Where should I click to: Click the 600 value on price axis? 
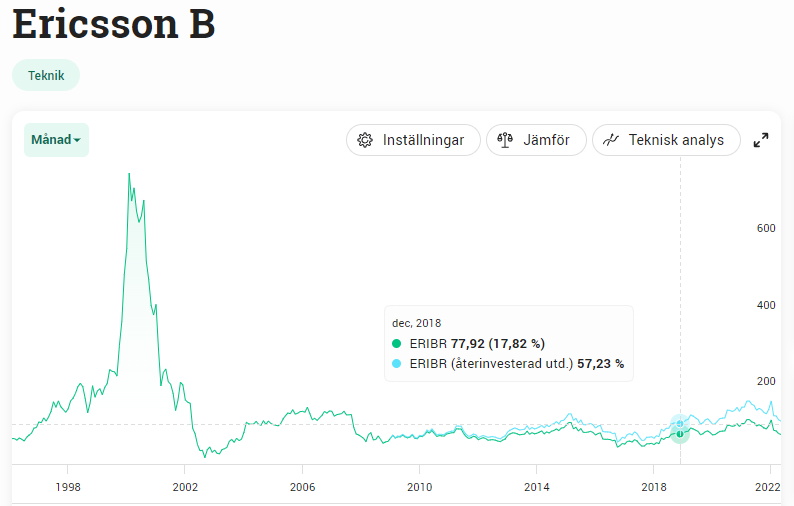pyautogui.click(x=766, y=228)
